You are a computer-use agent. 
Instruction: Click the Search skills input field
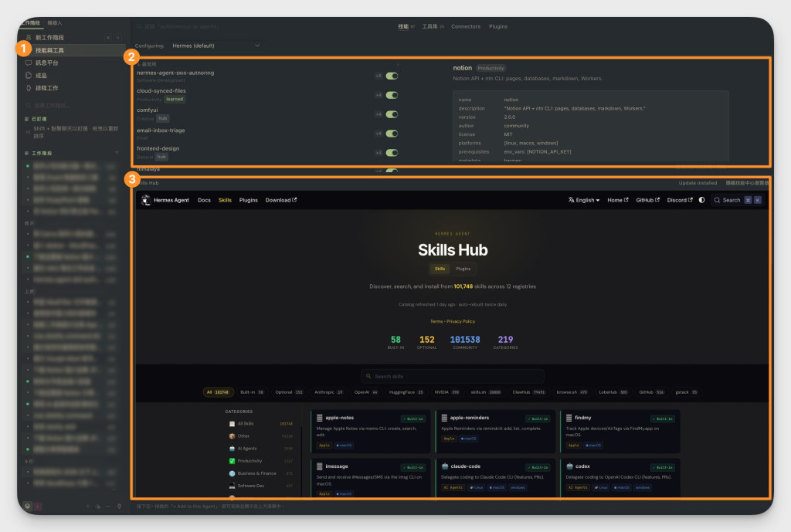click(x=453, y=376)
